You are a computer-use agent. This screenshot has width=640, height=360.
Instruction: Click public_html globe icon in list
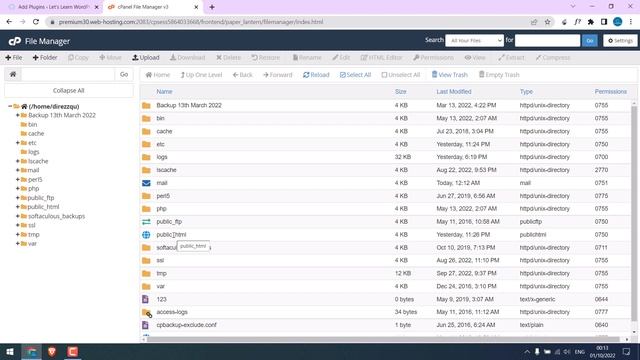146,235
